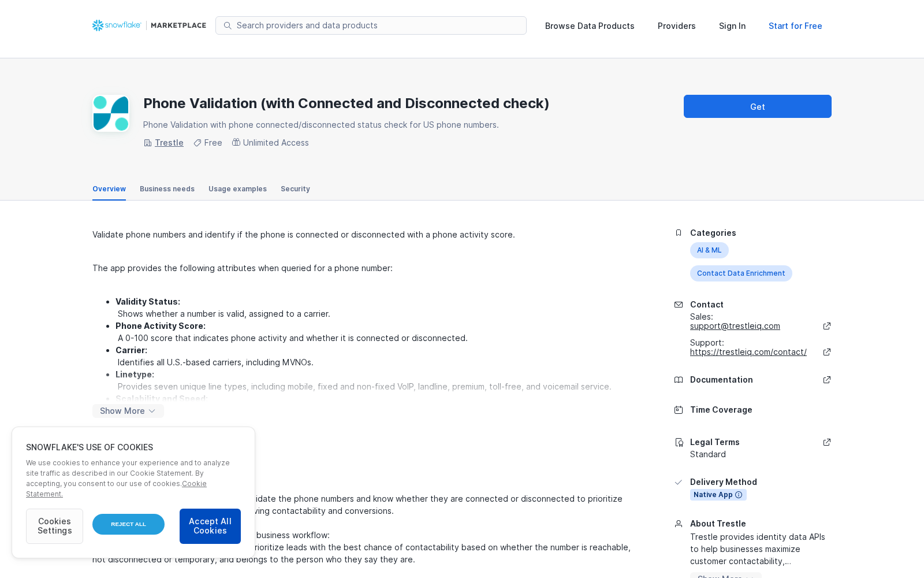This screenshot has width=924, height=578.
Task: Open the Trestle product logo thumbnail
Action: (111, 113)
